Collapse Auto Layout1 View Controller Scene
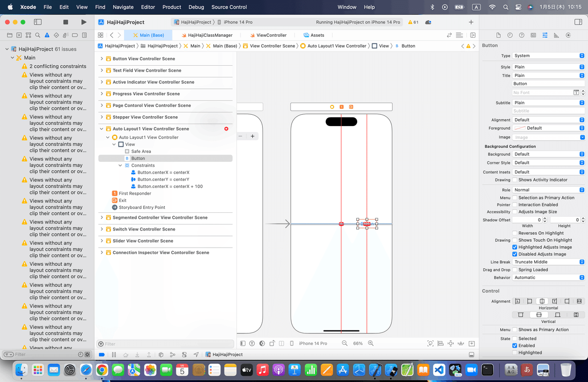This screenshot has width=588, height=382. click(x=102, y=129)
